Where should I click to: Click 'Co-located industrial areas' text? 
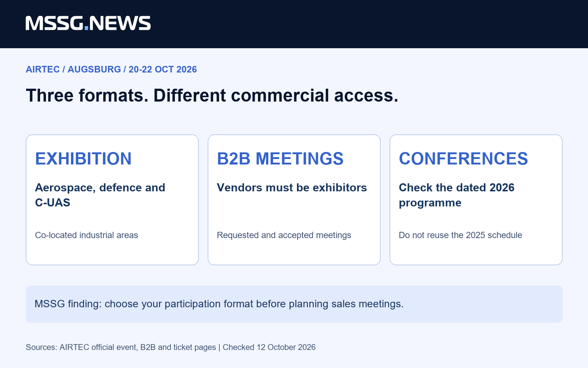[86, 235]
